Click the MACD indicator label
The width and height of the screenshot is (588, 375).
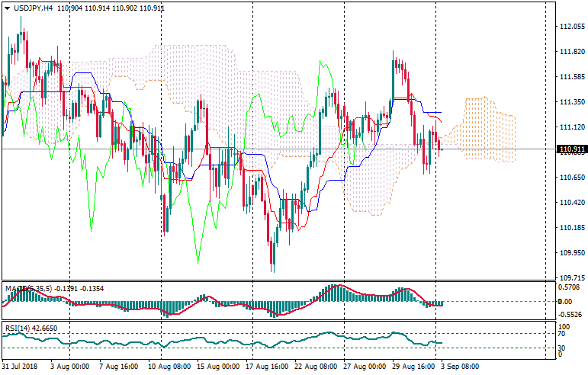tap(17, 288)
